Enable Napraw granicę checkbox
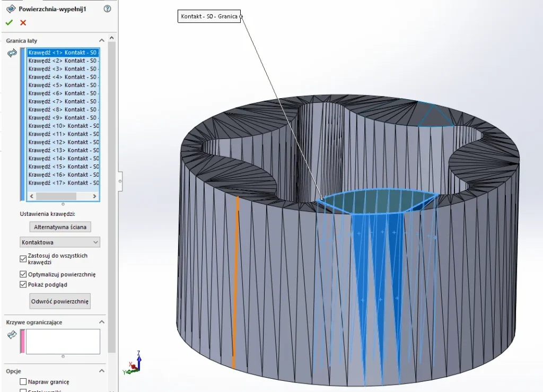Image resolution: width=543 pixels, height=392 pixels. click(x=23, y=381)
